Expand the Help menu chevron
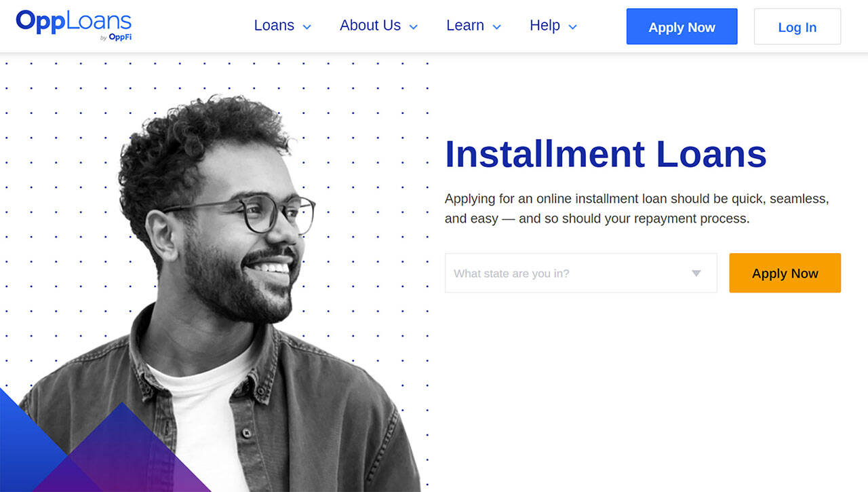The image size is (868, 492). [572, 27]
